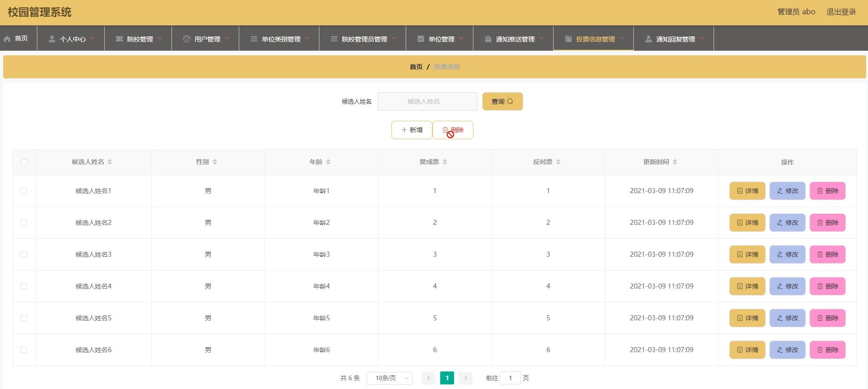
Task: Expand the 通知推送管理 dropdown arrow
Action: (541, 38)
